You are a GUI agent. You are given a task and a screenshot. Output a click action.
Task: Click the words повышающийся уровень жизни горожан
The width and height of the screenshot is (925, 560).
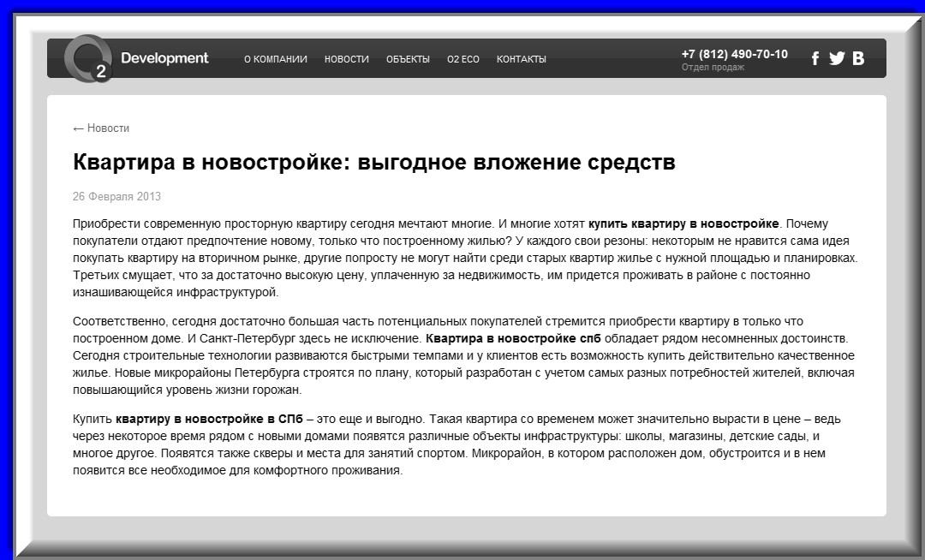pos(187,390)
